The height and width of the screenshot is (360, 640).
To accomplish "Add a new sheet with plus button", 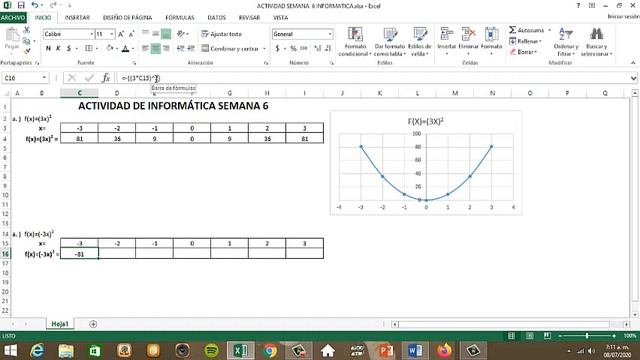I will 93,324.
